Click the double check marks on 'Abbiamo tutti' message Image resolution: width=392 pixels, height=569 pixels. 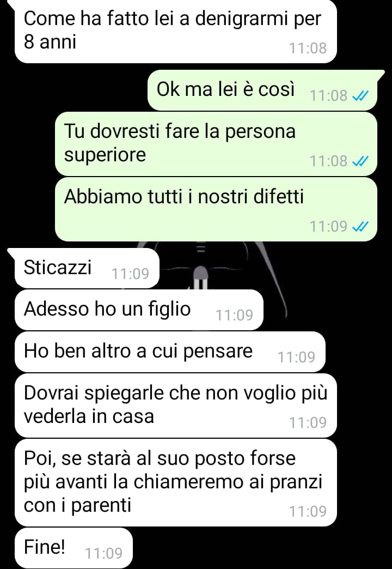(361, 226)
